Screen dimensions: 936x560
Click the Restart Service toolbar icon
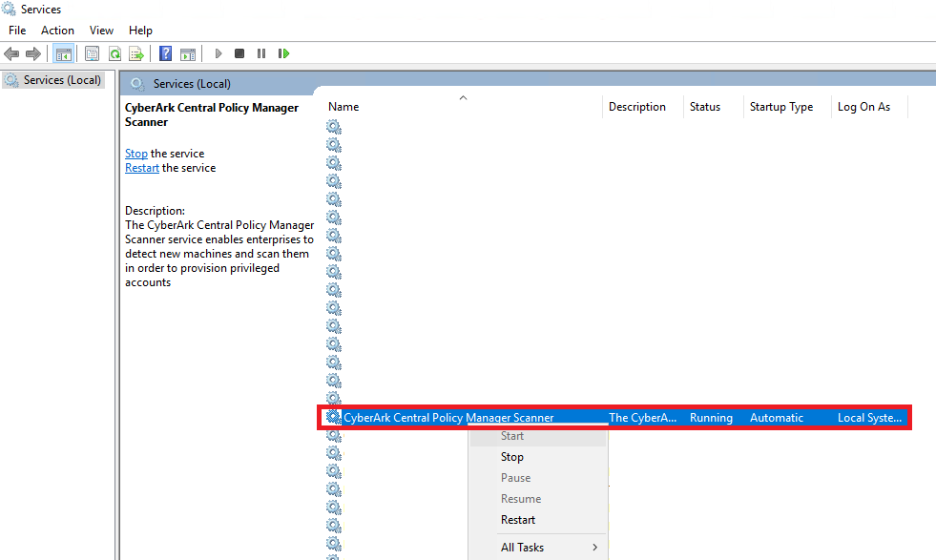pyautogui.click(x=283, y=52)
